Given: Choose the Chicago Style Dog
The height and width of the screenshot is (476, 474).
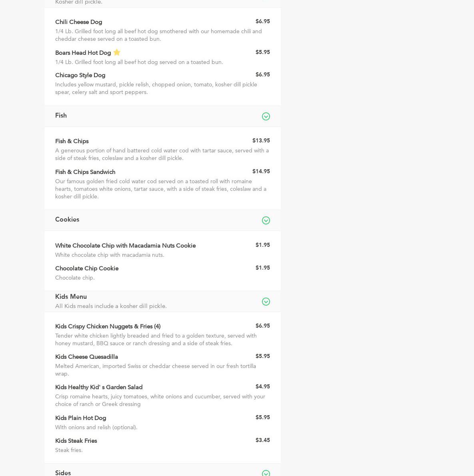Looking at the screenshot, I should 80,75.
